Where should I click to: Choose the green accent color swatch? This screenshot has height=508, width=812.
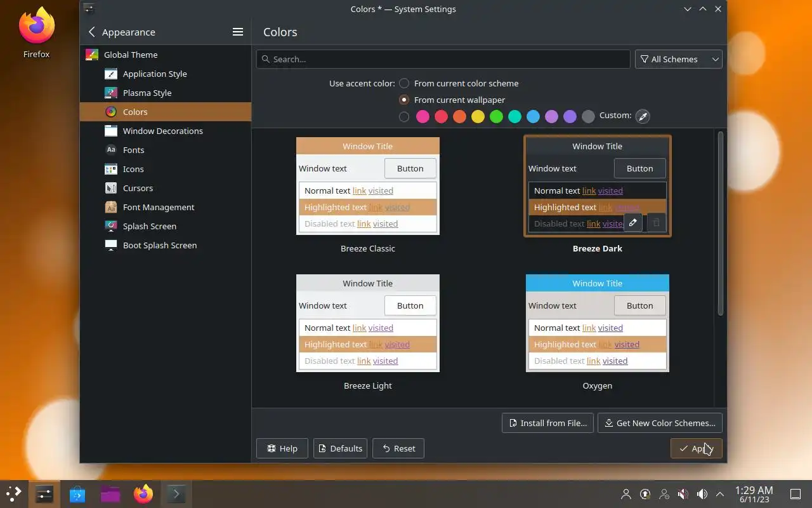[496, 116]
